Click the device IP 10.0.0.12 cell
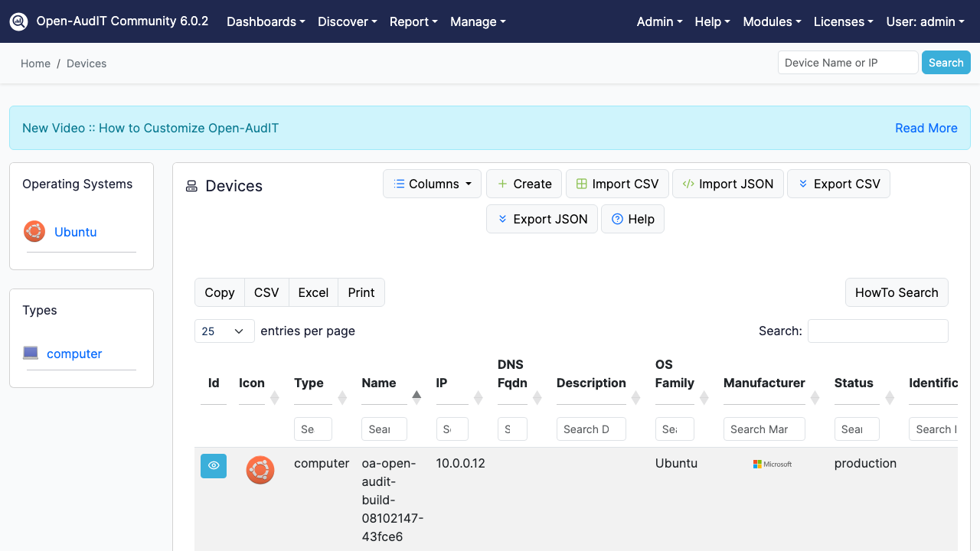The width and height of the screenshot is (980, 551). tap(461, 463)
